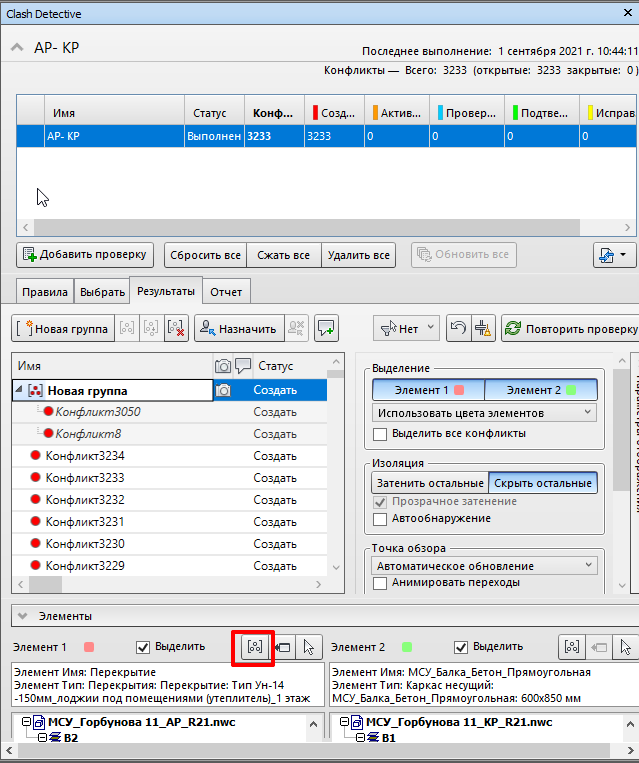This screenshot has height=763, width=639.
Task: Click the add comment speech bubble icon
Action: [x=326, y=327]
